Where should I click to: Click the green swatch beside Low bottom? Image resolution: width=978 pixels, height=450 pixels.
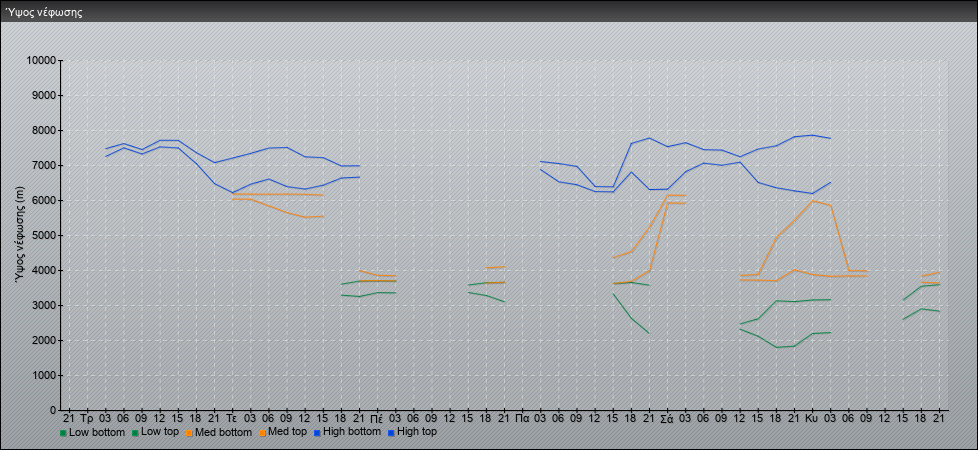pos(63,433)
